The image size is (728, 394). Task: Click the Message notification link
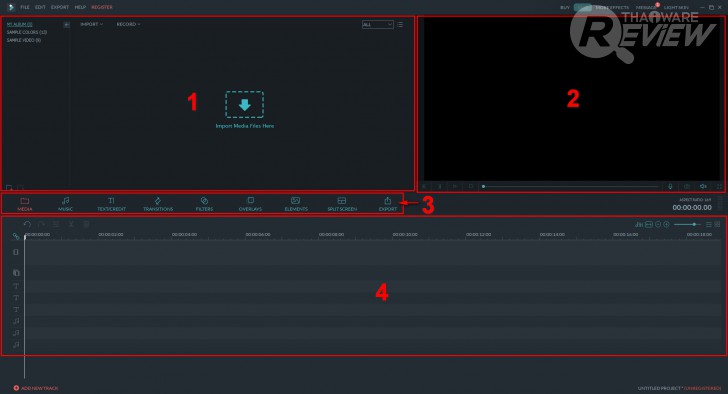coord(646,7)
